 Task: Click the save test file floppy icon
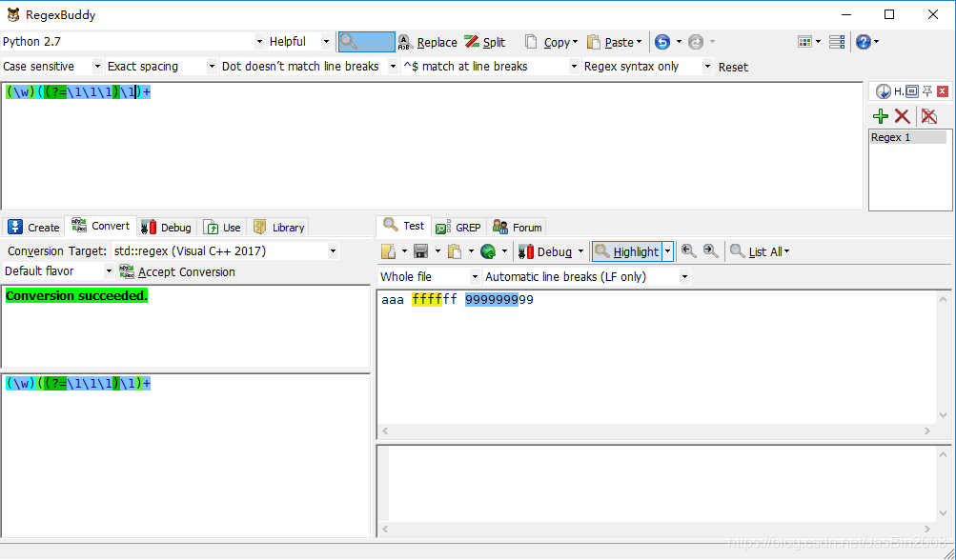click(420, 251)
